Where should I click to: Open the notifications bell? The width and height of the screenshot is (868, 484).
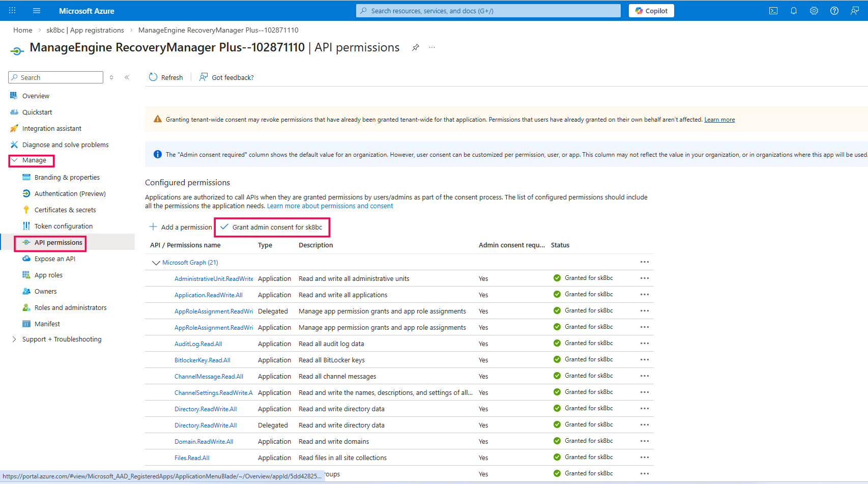coord(794,11)
